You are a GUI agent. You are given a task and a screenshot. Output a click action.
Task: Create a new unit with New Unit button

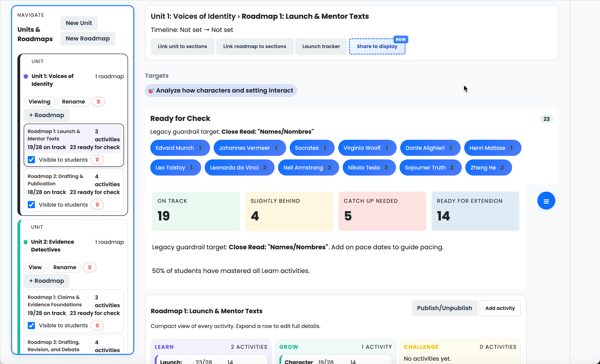[79, 23]
